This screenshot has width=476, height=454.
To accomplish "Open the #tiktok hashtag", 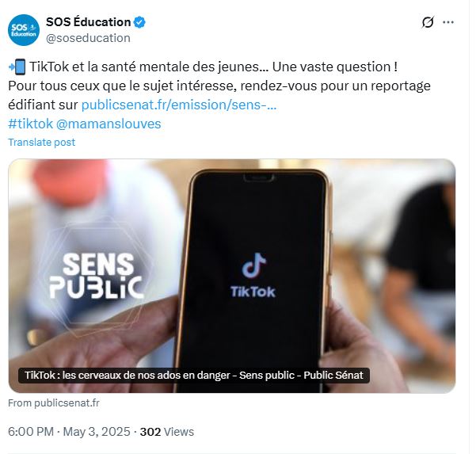I will (30, 124).
